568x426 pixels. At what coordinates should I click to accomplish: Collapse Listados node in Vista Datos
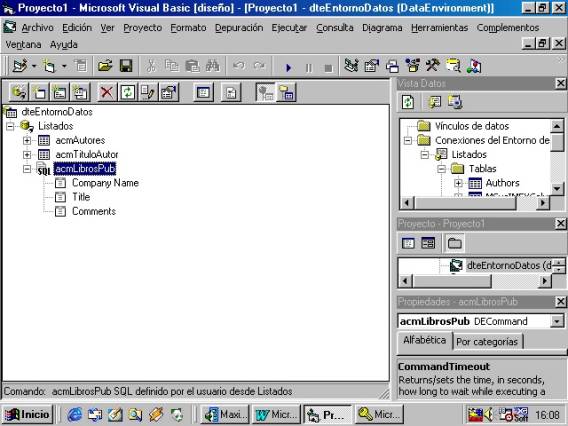[425, 155]
